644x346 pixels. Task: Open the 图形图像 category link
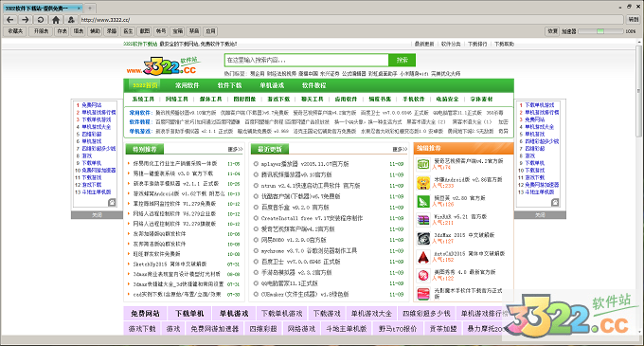[244, 99]
